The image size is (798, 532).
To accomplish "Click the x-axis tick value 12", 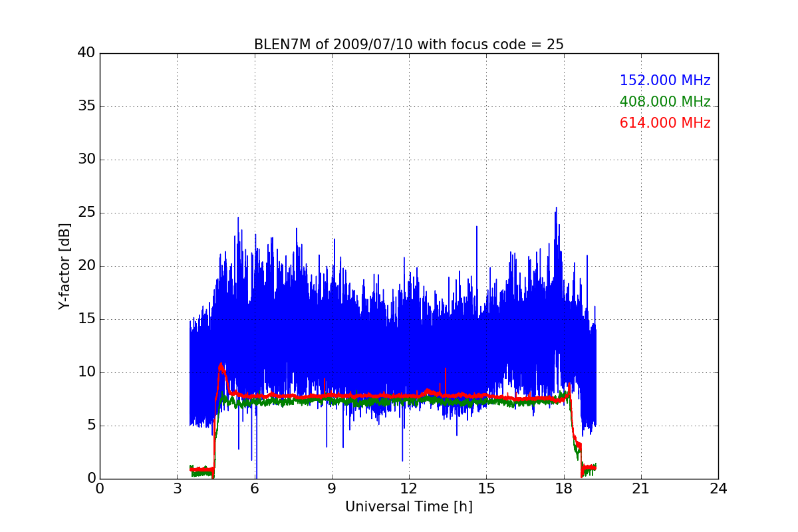I will point(409,489).
